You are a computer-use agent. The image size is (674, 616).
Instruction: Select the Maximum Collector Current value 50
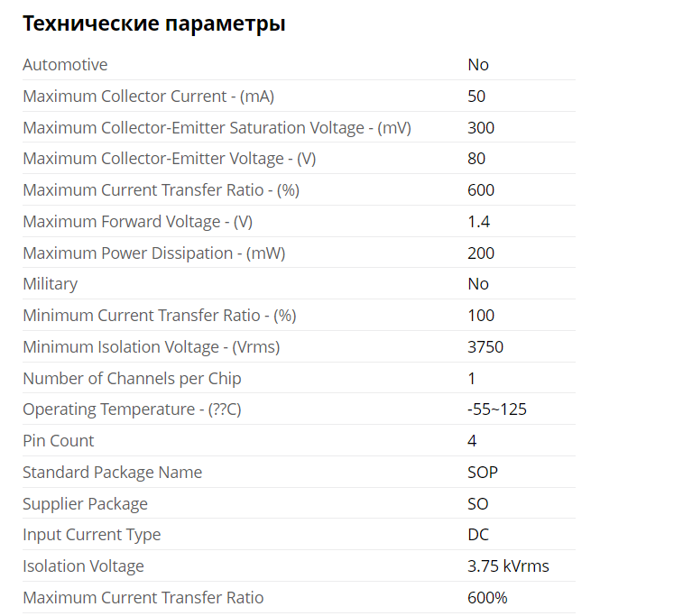tap(476, 97)
